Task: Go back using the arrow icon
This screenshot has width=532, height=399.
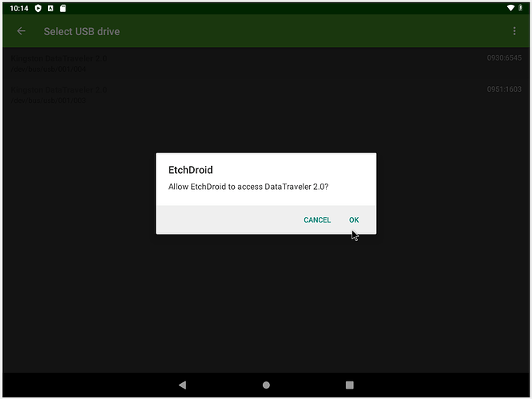Action: pyautogui.click(x=21, y=31)
